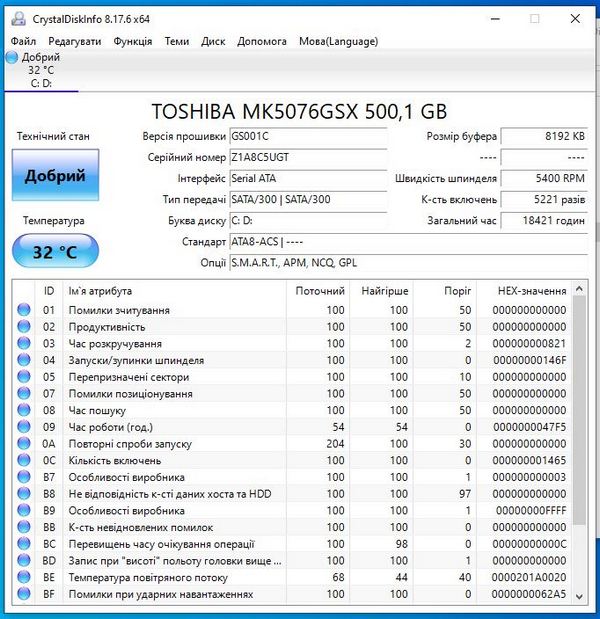Select the C: D: disk tab
Viewport: 600px width, 619px height.
click(x=41, y=83)
